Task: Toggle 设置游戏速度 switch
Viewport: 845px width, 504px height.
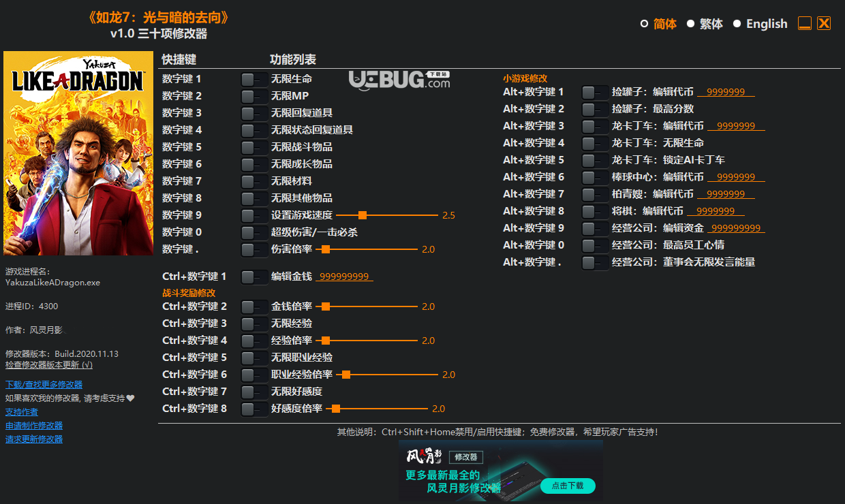Action: 254,215
